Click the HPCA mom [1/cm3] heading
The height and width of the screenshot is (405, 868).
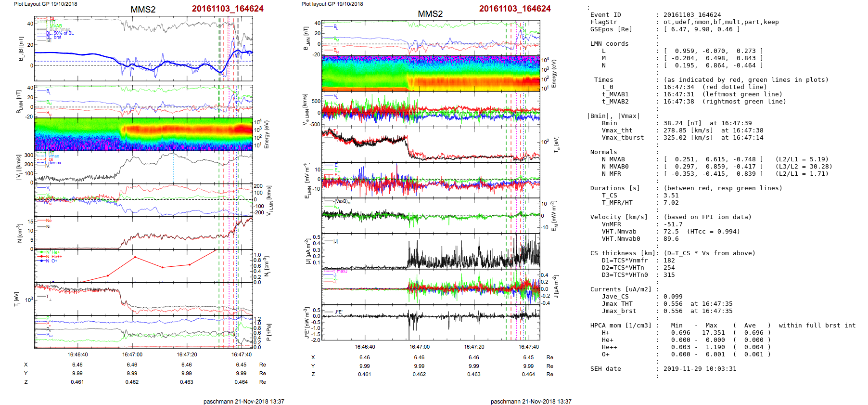point(621,326)
